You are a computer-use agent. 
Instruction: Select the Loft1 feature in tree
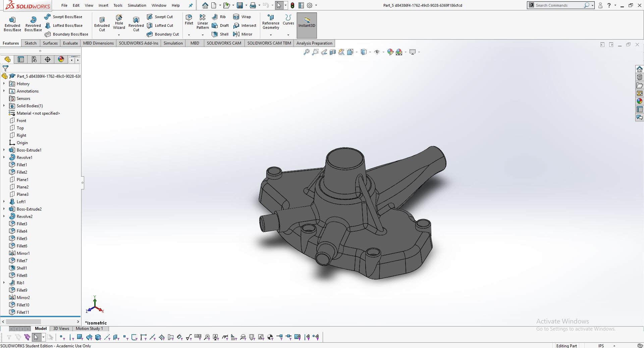coord(21,202)
